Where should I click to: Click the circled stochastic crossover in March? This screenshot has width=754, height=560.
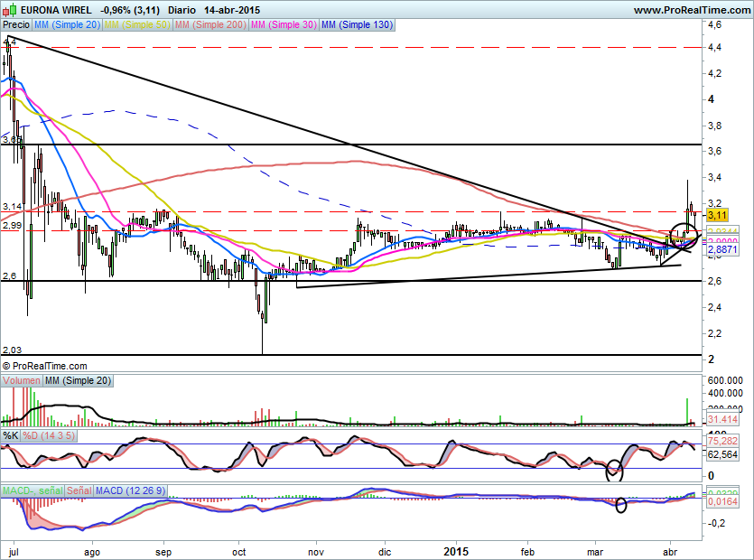615,469
